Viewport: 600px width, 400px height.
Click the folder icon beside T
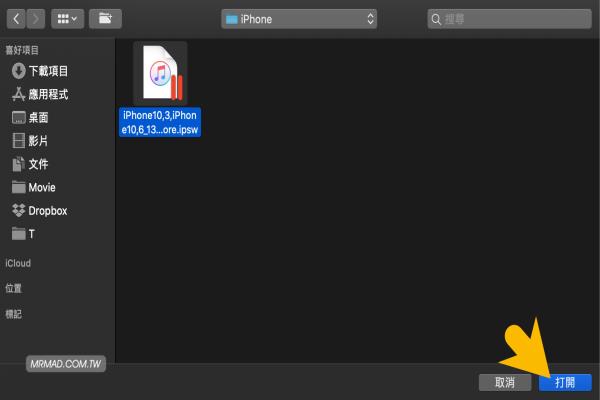[18, 233]
